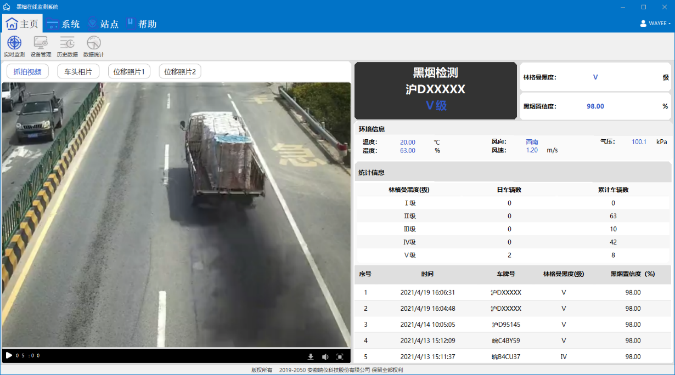Show the 位移照片2 displacement photo
This screenshot has width=675, height=375.
tap(180, 71)
